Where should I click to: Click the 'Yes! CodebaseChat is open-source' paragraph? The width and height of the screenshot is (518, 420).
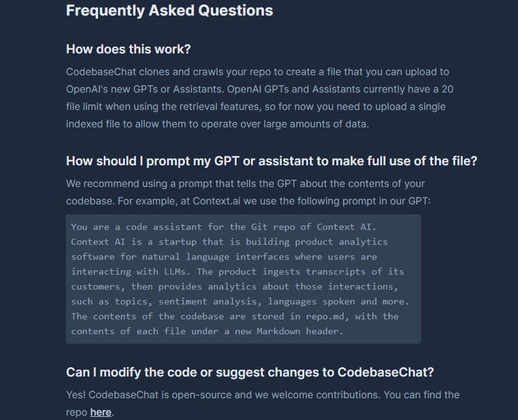(263, 403)
